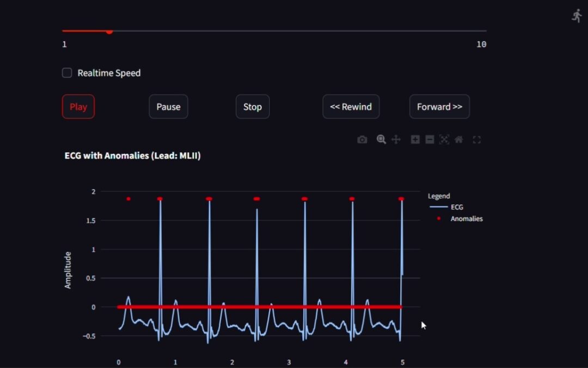Click the running person icon top right
The width and height of the screenshot is (588, 368).
576,15
